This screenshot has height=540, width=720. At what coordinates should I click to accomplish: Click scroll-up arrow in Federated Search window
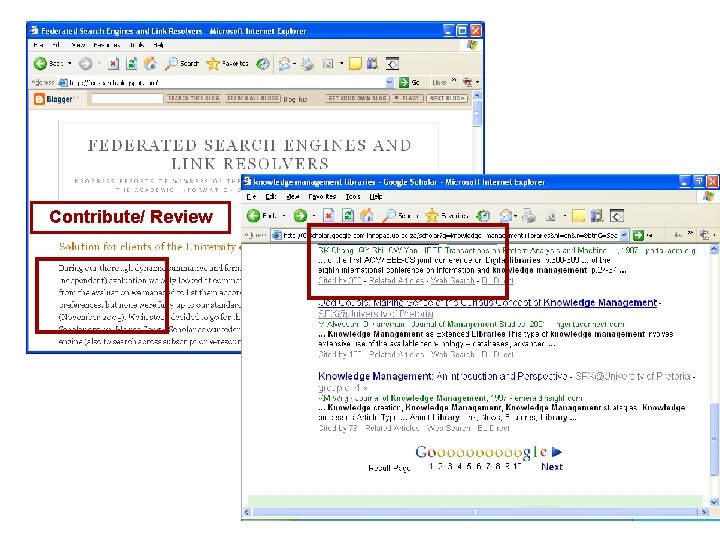(477, 96)
